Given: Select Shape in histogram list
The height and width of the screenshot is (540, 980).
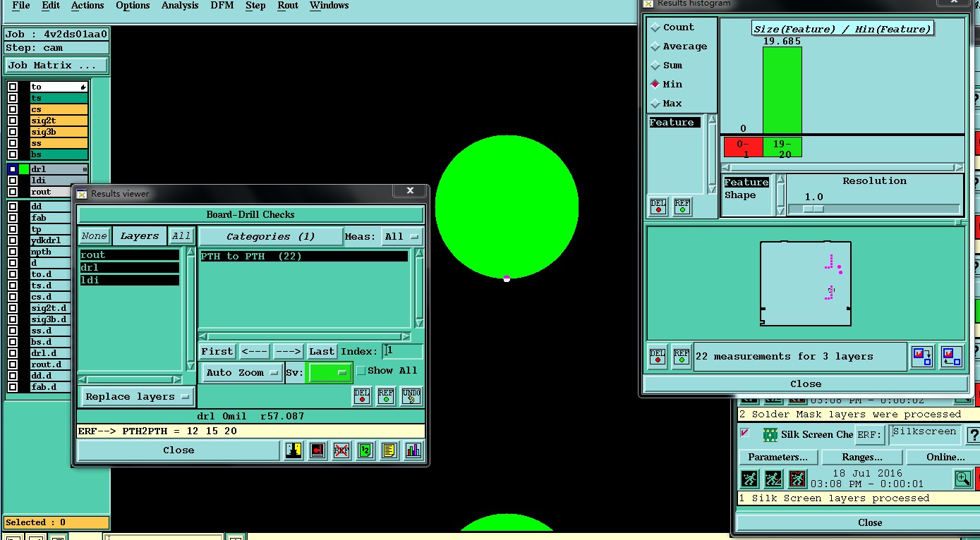Looking at the screenshot, I should pyautogui.click(x=747, y=195).
